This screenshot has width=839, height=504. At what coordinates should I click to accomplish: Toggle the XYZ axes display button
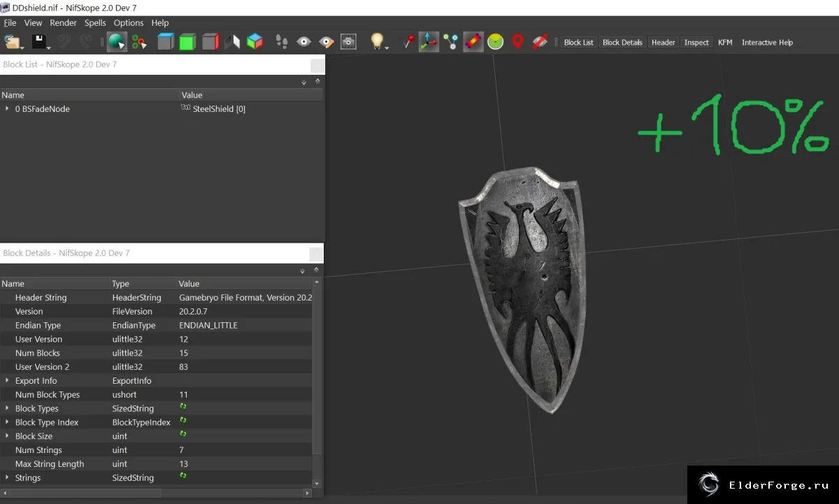pyautogui.click(x=429, y=42)
